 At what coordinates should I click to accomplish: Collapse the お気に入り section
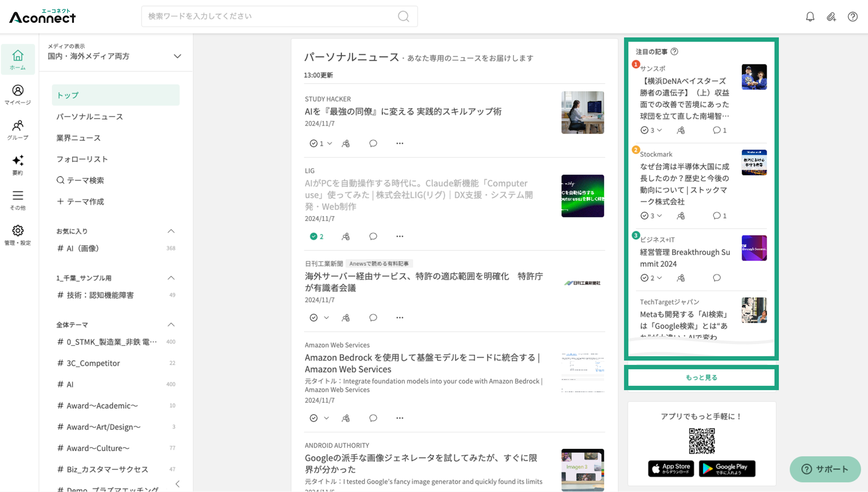tap(171, 231)
